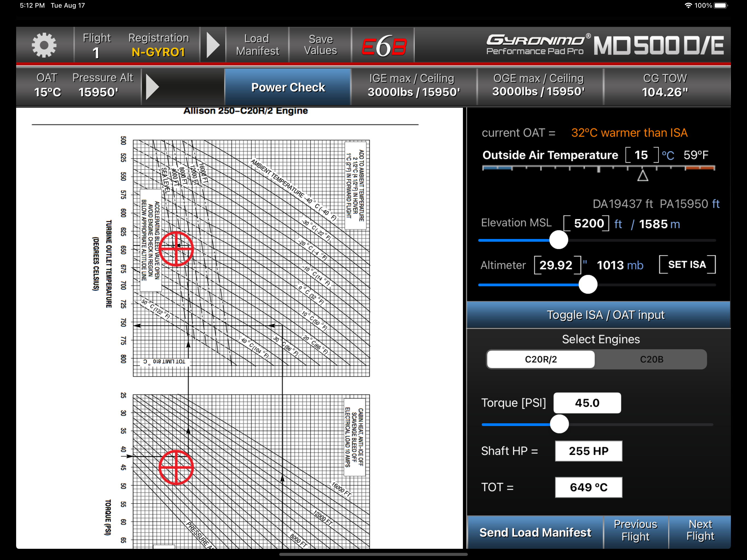The width and height of the screenshot is (747, 560).
Task: Edit Outside Air Temperature value 15
Action: coord(641,155)
